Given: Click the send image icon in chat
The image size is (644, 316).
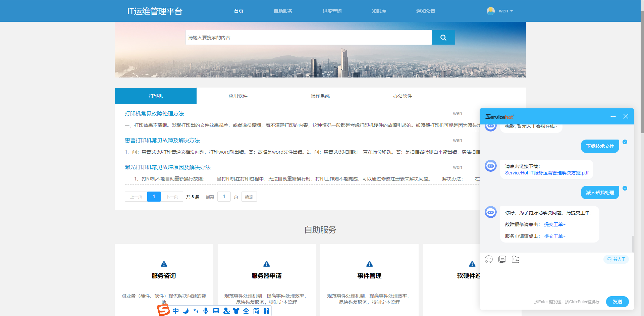Looking at the screenshot, I should [x=502, y=259].
